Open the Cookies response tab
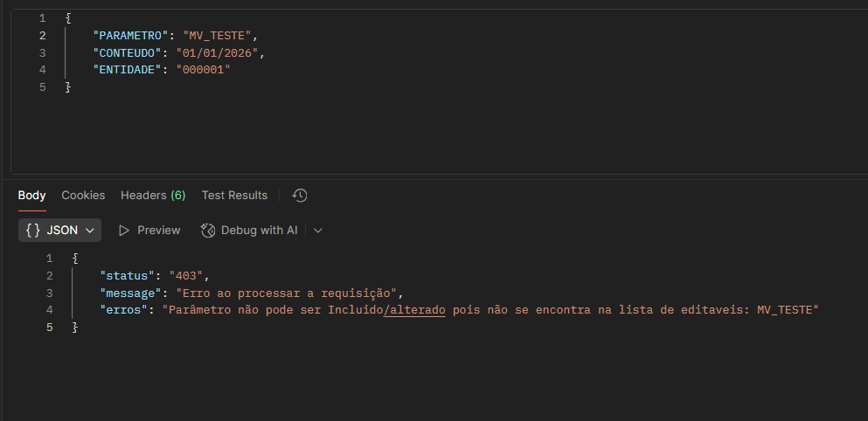868x421 pixels. click(x=83, y=196)
